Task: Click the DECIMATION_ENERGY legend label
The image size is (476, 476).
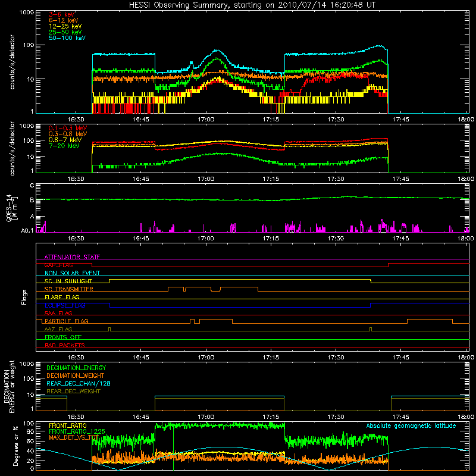Action: pos(76,368)
